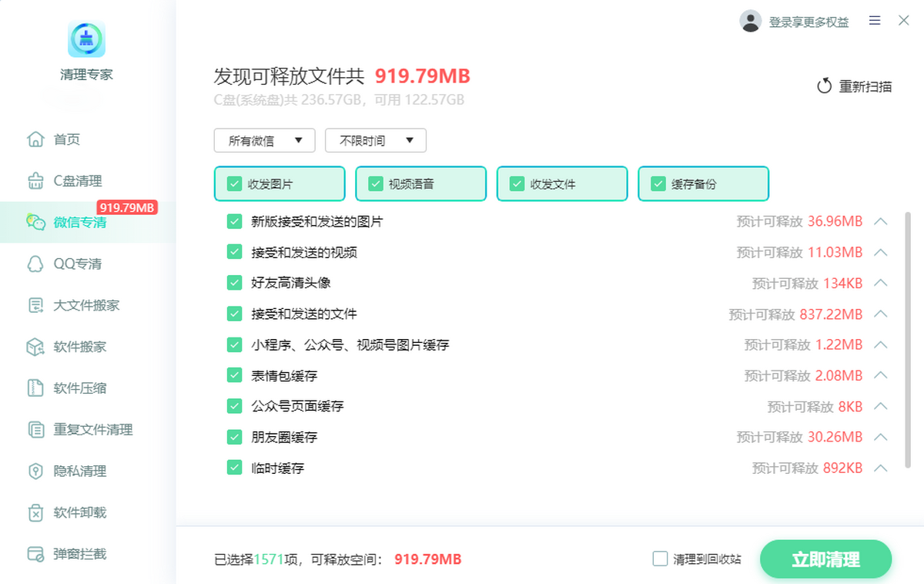Toggle 接受和发送的文件 checkbox

pos(235,314)
